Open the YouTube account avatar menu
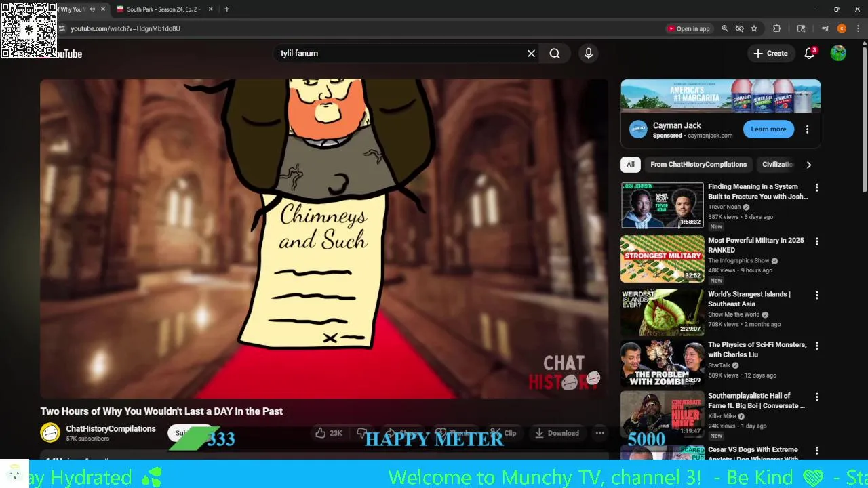 click(838, 53)
